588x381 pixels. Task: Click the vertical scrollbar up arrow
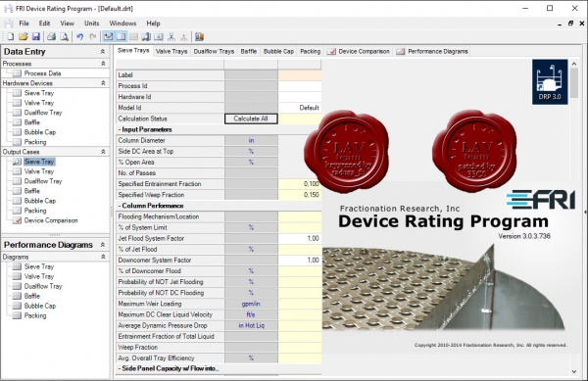574,64
